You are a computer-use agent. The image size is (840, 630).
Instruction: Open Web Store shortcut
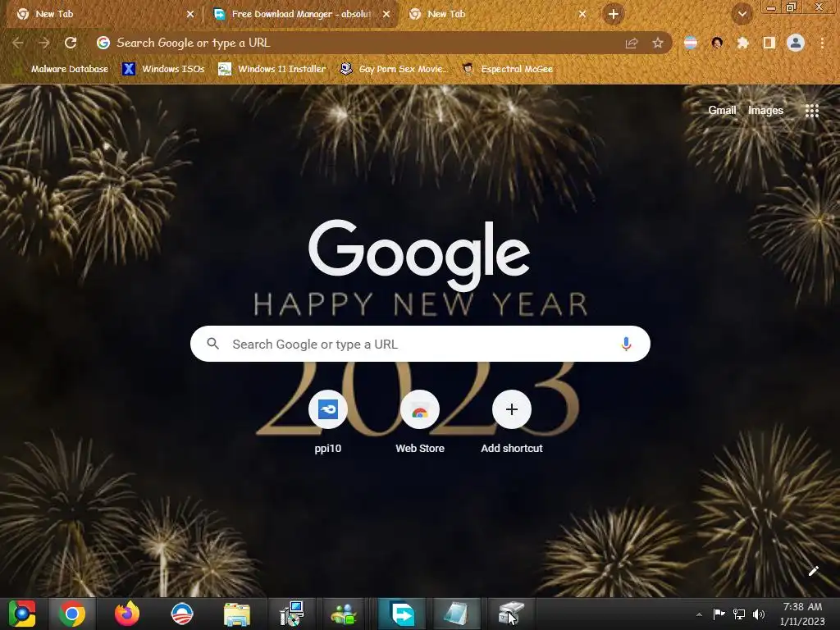pos(420,422)
